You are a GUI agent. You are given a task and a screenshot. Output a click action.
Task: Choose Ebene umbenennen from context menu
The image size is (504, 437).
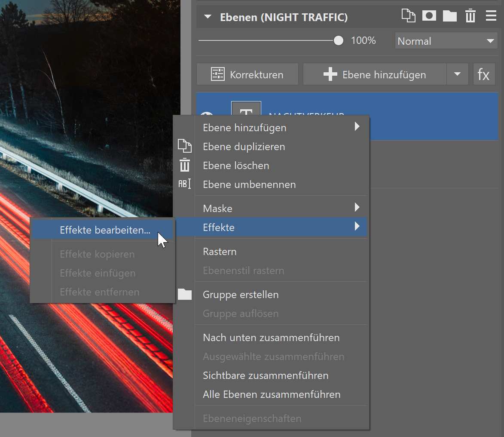(249, 185)
